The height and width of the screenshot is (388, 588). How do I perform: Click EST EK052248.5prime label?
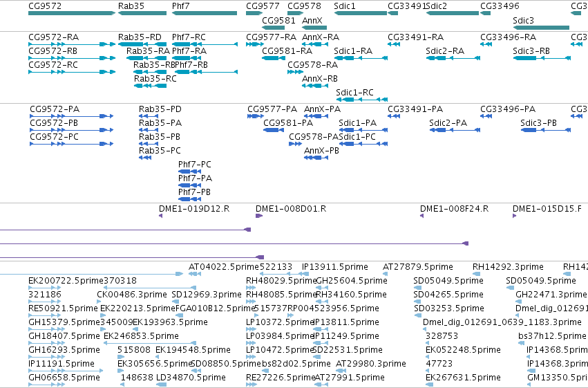463,350
